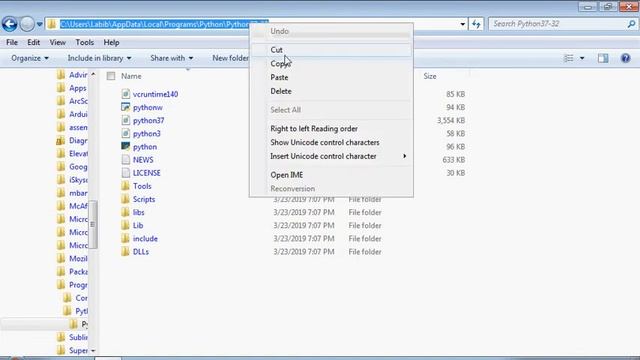The image size is (640, 360).
Task: Click the 633 KB size value
Action: 453,160
